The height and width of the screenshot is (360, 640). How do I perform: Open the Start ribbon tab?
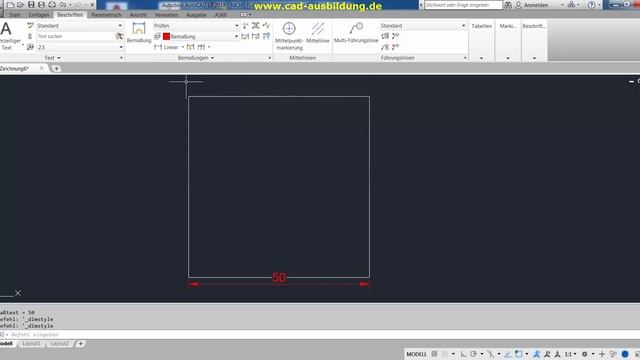tap(15, 15)
